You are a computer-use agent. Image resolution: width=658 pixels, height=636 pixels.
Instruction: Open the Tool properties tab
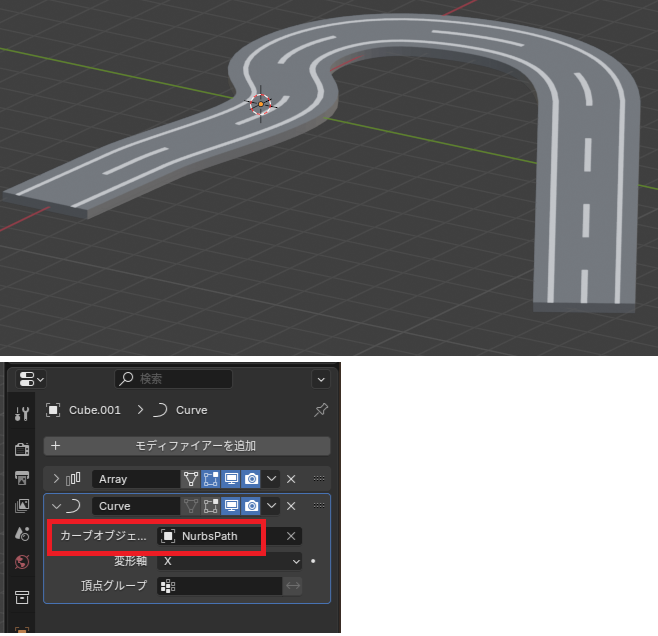pyautogui.click(x=22, y=414)
